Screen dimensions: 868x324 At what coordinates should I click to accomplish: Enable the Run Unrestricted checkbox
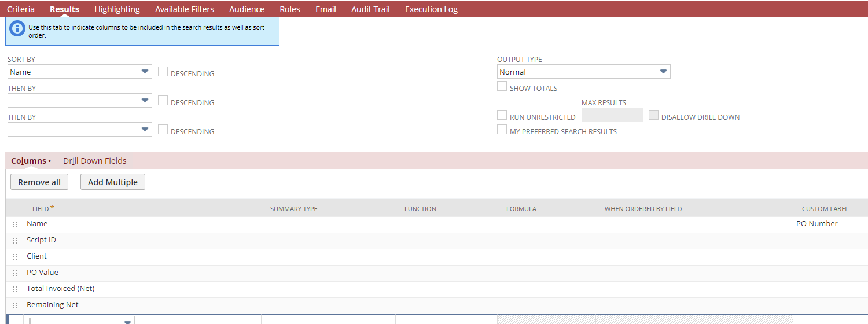click(502, 115)
